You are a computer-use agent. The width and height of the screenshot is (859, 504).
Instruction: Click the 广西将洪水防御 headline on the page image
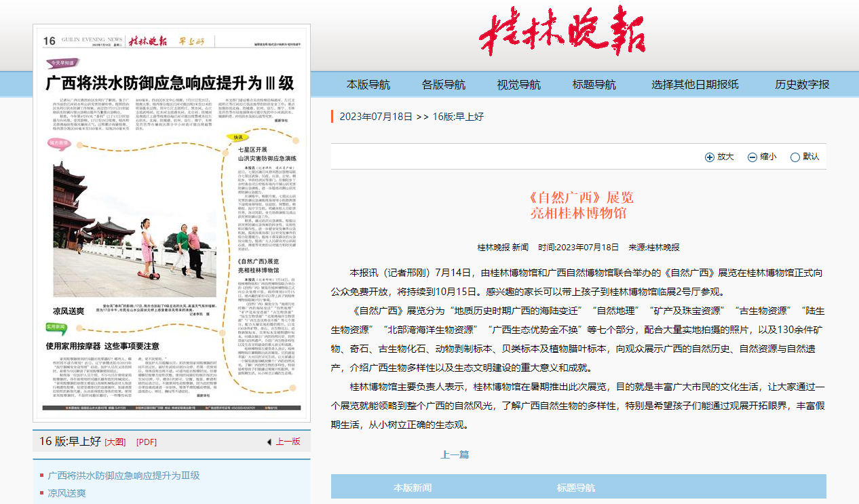[x=170, y=83]
